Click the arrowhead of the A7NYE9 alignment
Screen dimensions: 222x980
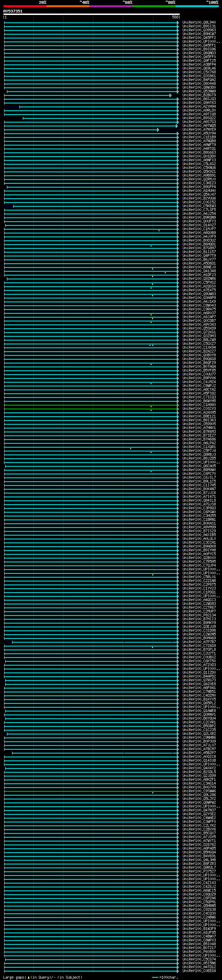point(158,130)
